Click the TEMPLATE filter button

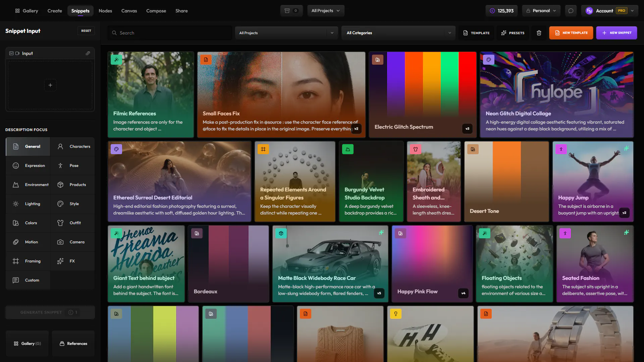pyautogui.click(x=476, y=33)
